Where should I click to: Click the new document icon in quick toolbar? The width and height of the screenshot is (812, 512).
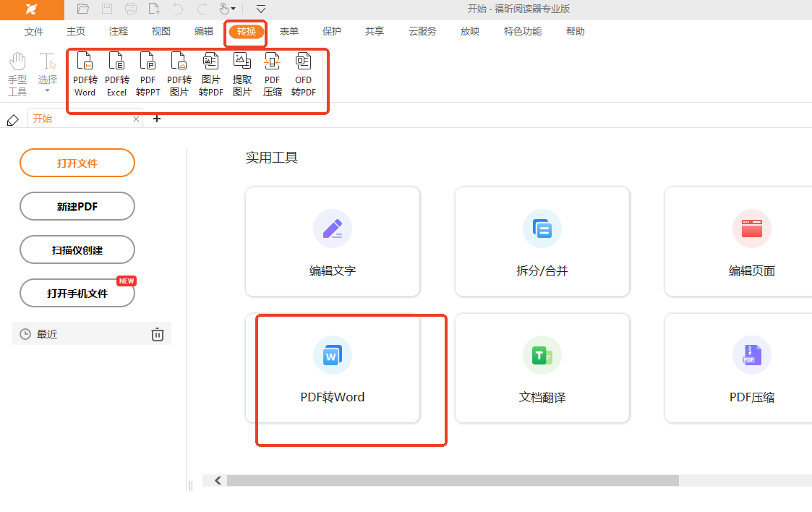tap(154, 9)
